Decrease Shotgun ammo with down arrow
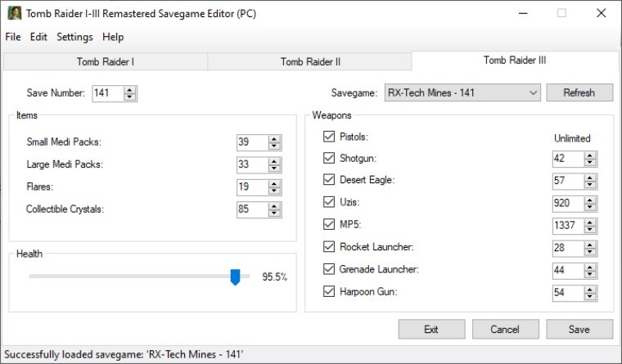Screen dimensions: 622x364 pyautogui.click(x=590, y=163)
